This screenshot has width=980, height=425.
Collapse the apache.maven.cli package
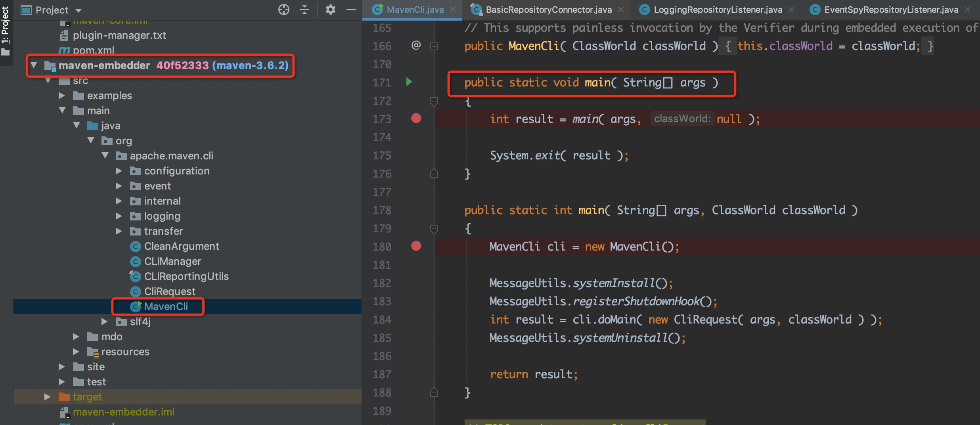[105, 155]
